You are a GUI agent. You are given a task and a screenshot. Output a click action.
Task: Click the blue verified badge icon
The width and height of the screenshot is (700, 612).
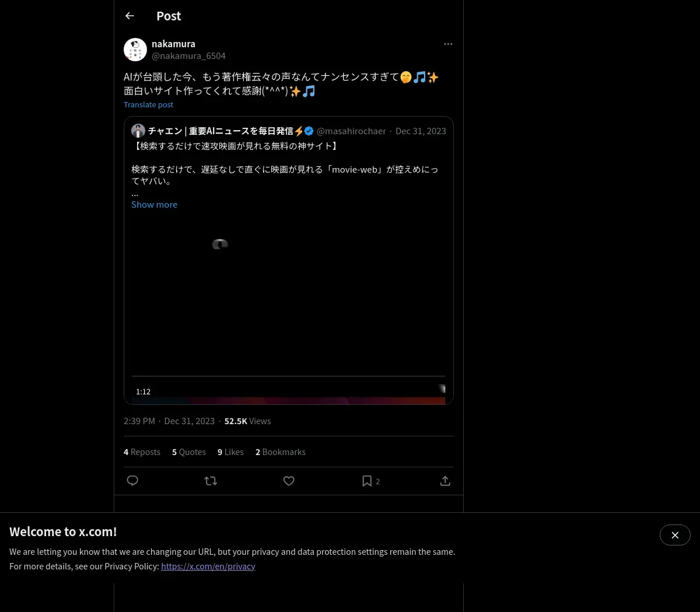click(x=309, y=131)
